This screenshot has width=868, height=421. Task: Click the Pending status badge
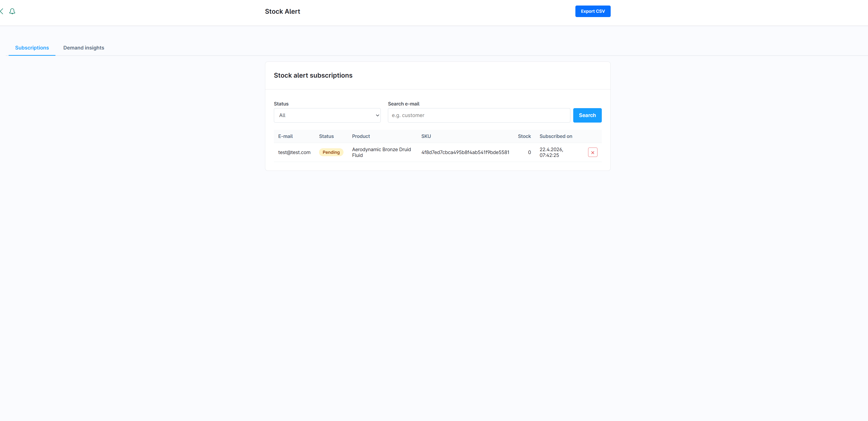331,153
